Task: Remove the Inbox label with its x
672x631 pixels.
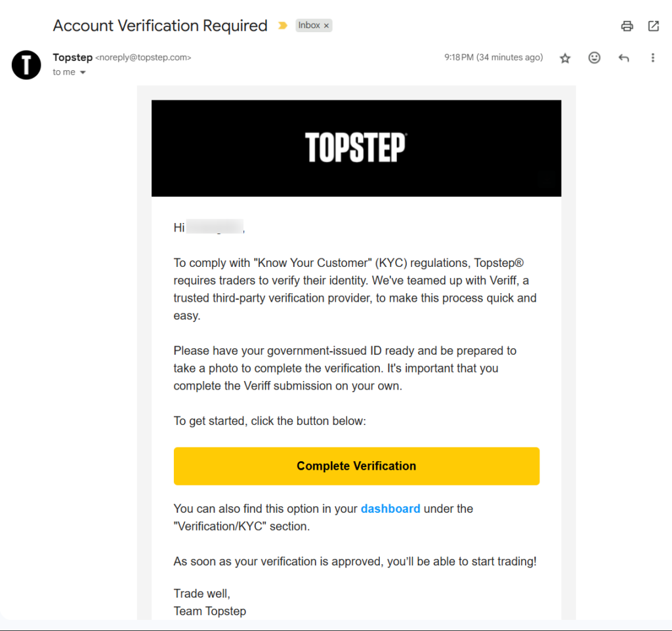Action: tap(327, 26)
